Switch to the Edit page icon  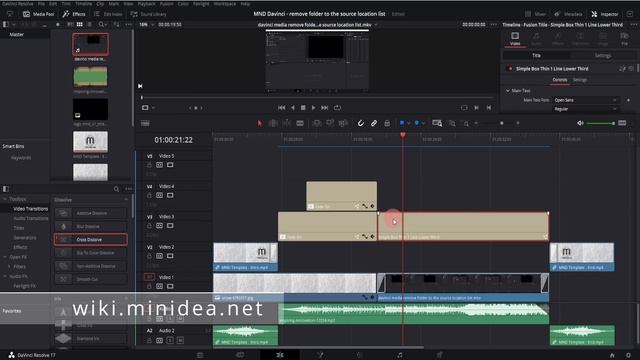[280, 355]
